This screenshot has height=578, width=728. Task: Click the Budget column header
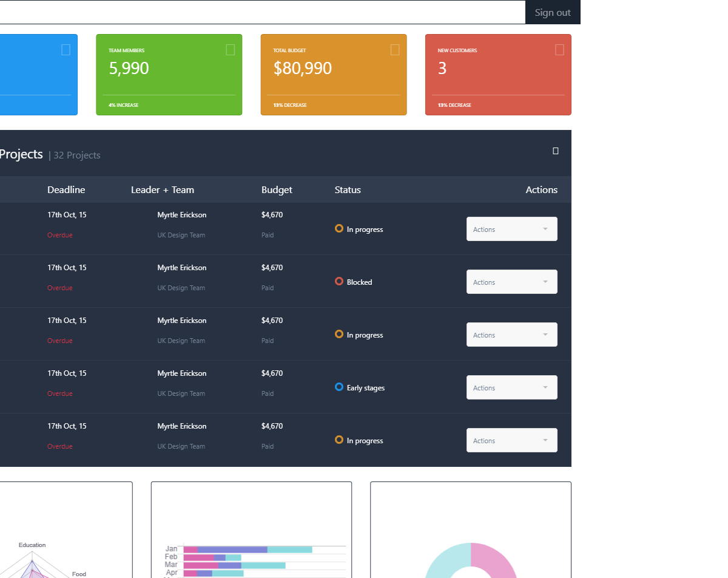[x=277, y=190]
